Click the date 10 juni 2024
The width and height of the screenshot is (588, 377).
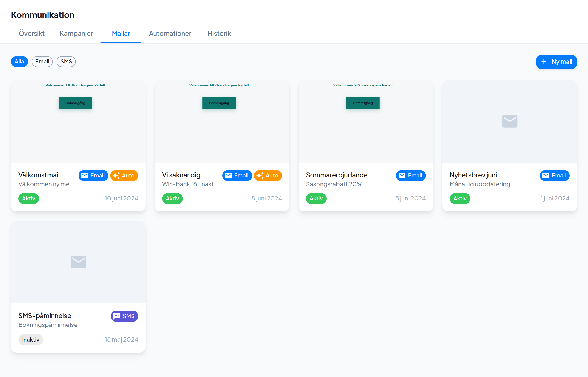click(122, 199)
